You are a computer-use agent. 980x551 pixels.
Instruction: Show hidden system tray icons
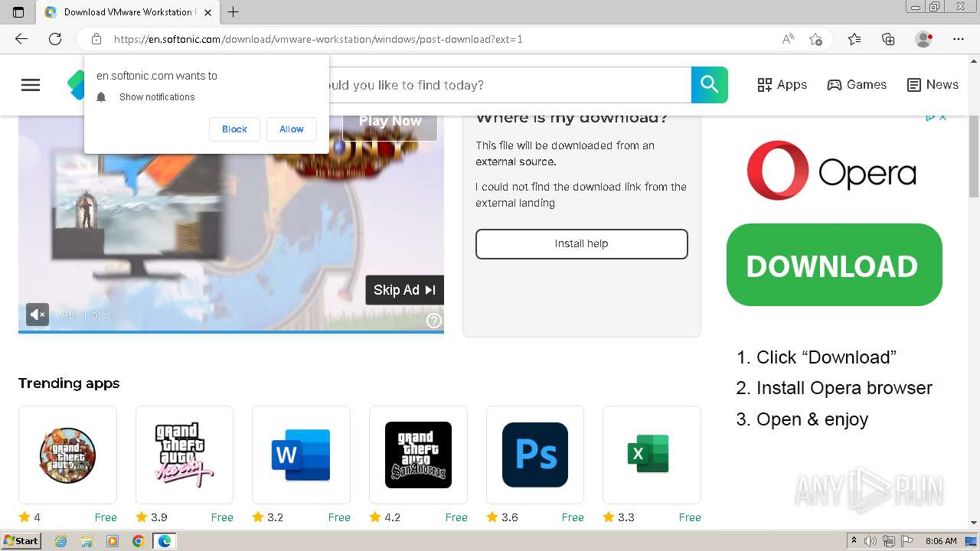(x=854, y=541)
